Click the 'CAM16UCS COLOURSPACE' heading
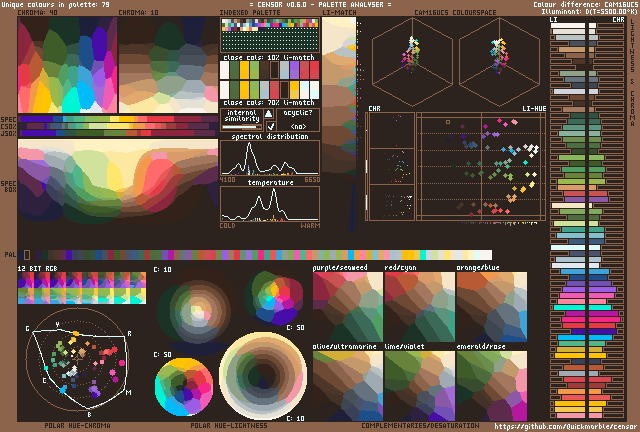 (456, 13)
